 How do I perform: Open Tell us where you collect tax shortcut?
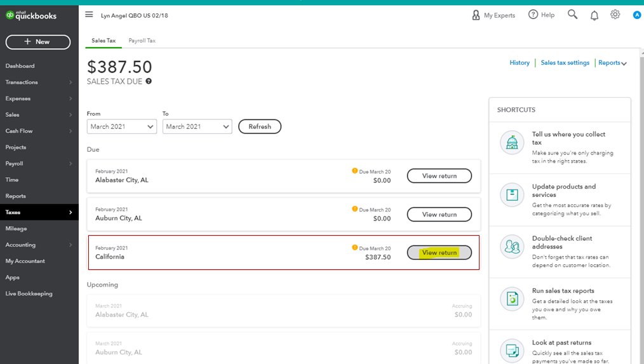tap(560, 147)
